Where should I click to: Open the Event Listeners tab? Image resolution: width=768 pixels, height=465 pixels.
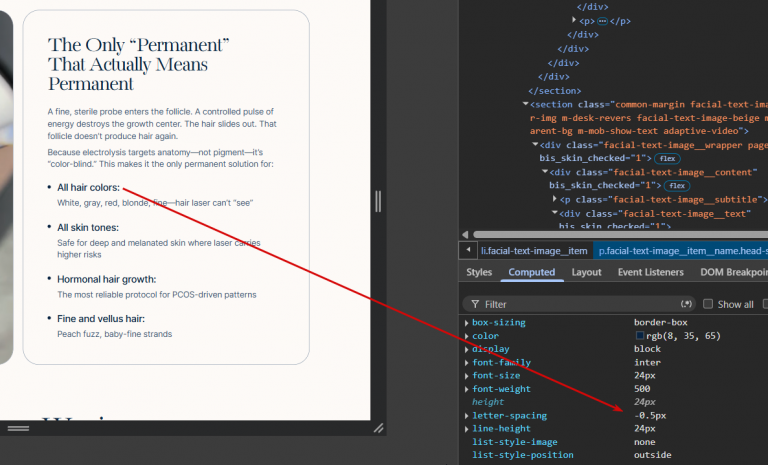[650, 272]
